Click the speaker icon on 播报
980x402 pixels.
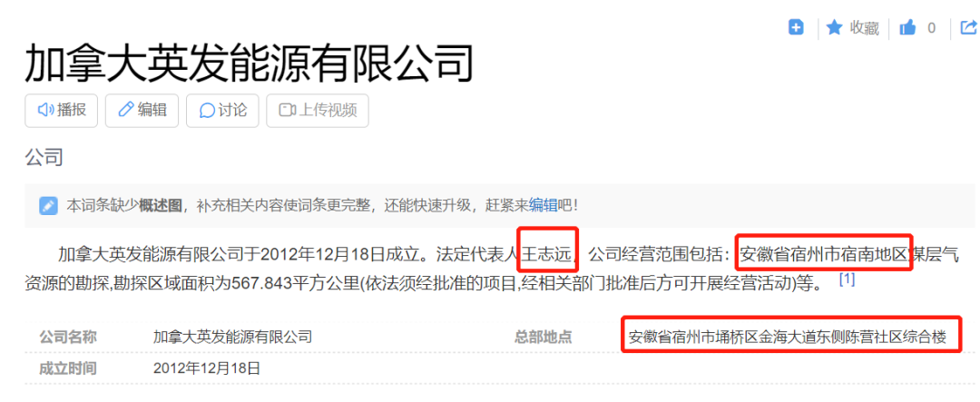[x=45, y=111]
